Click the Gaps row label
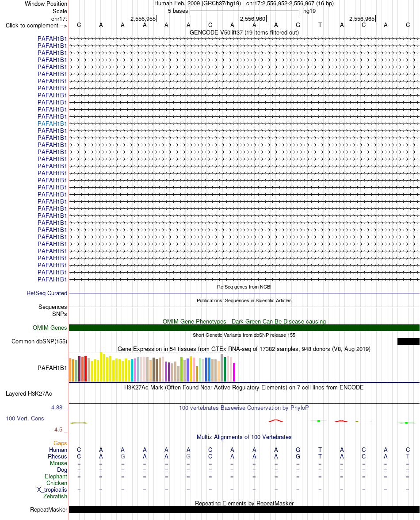Screen dimensions: 420x520 pyautogui.click(x=60, y=443)
